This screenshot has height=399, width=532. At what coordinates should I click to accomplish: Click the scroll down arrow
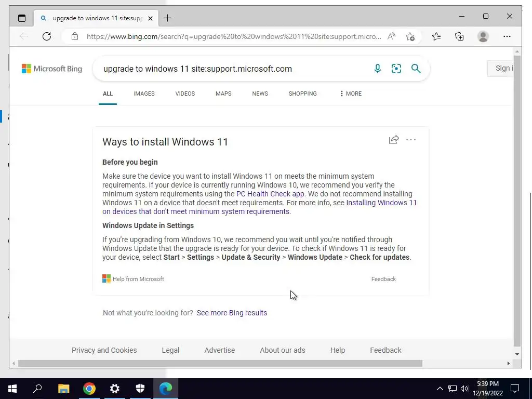click(517, 354)
